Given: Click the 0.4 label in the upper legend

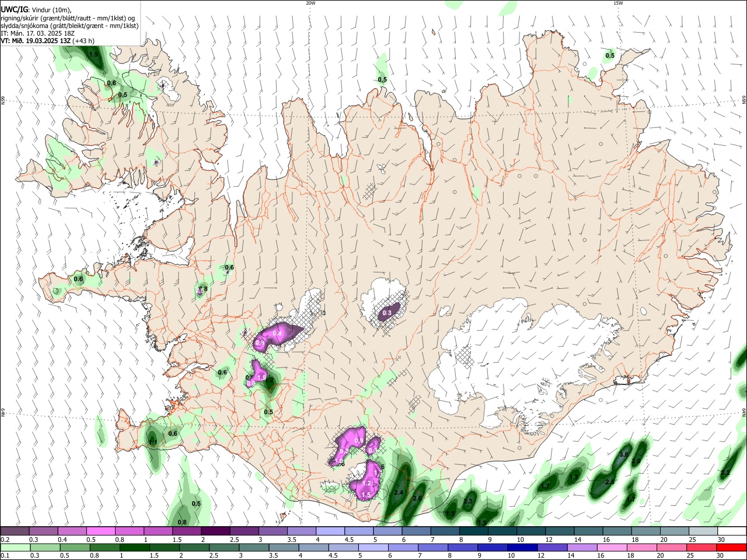Looking at the screenshot, I should 62,540.
